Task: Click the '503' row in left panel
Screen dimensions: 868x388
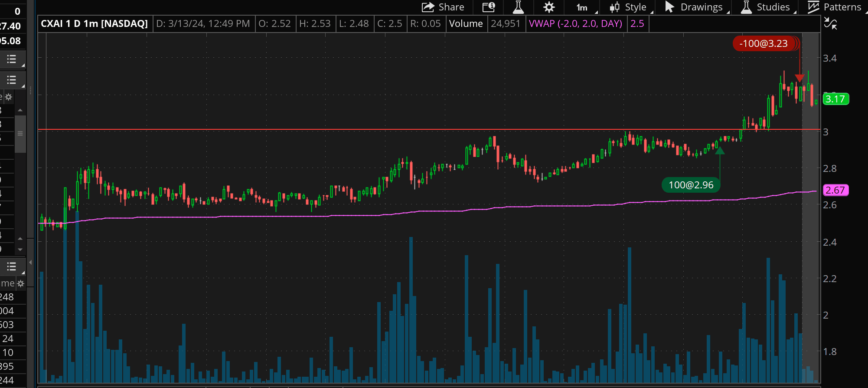Action: point(7,325)
